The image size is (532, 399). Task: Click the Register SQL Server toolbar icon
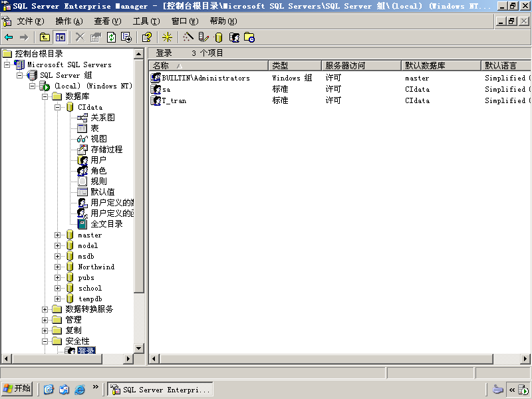pos(203,37)
